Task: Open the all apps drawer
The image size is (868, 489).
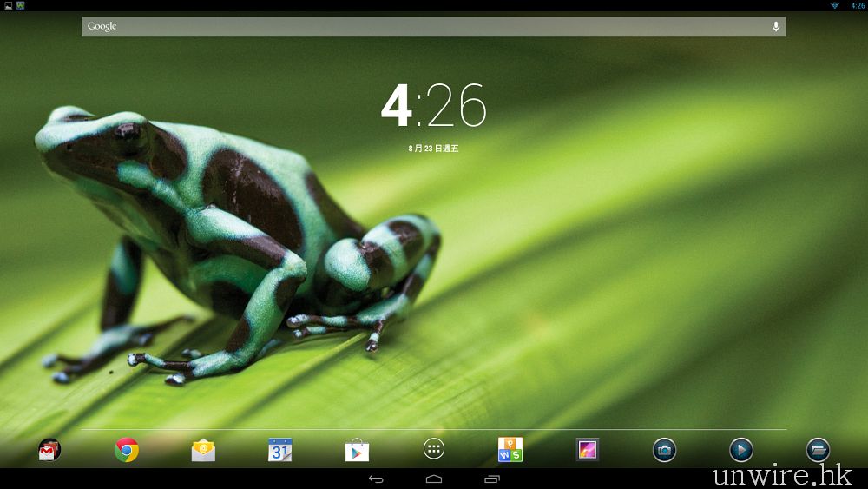Action: click(x=434, y=449)
